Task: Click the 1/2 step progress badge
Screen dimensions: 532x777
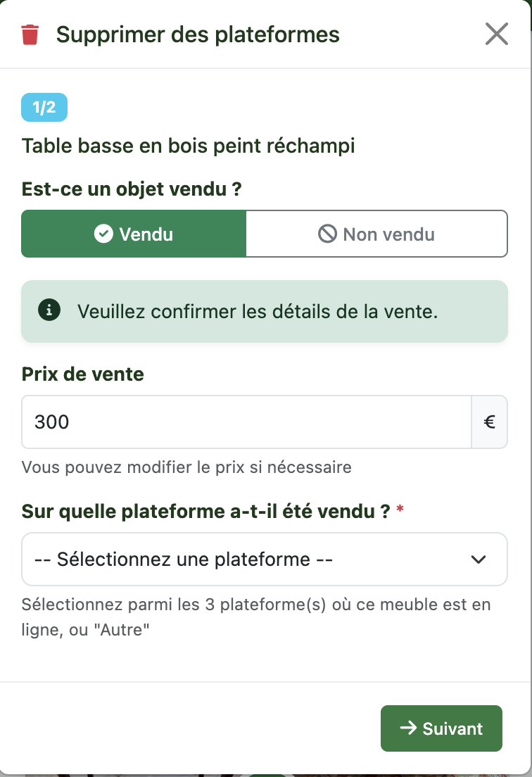Action: [x=44, y=107]
